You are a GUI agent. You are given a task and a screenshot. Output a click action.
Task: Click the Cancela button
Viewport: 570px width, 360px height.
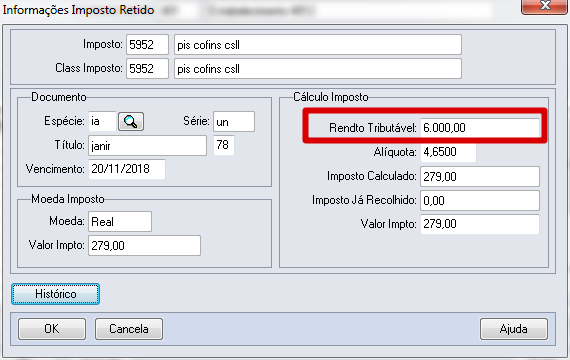pos(129,329)
